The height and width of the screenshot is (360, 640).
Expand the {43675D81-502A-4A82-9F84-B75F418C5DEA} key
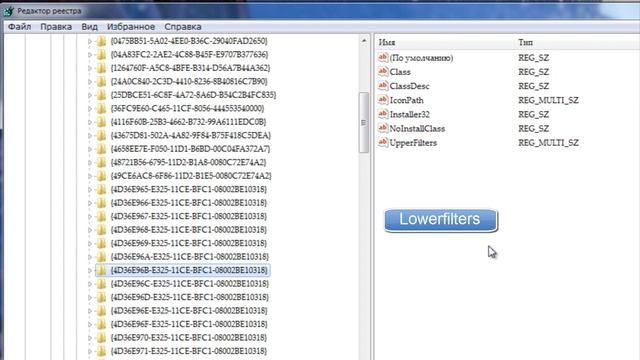[90, 135]
